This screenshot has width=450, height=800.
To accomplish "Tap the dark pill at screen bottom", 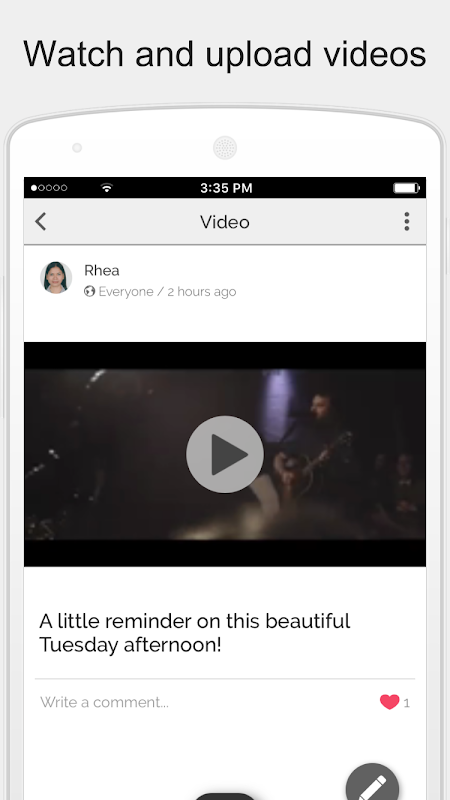I will [224, 796].
